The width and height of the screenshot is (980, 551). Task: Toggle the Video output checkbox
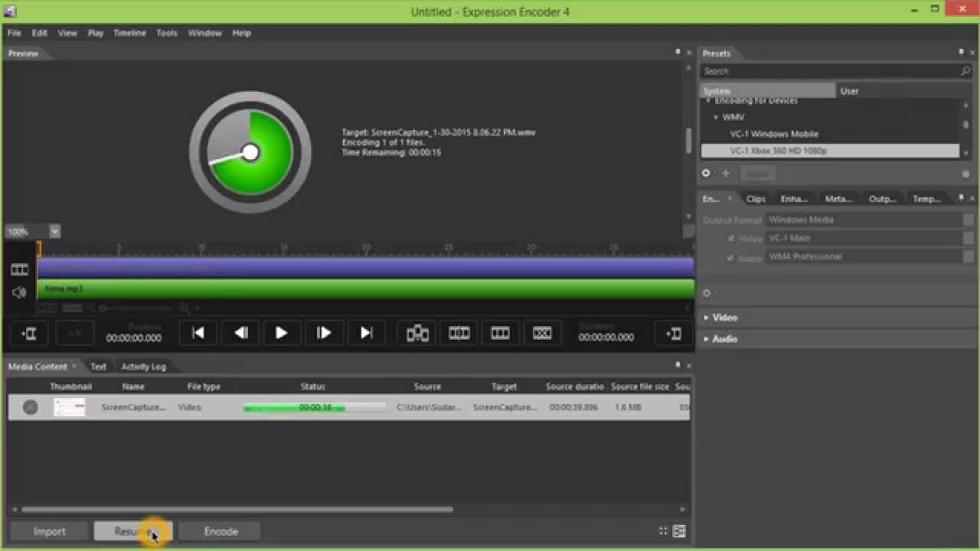[x=731, y=238]
